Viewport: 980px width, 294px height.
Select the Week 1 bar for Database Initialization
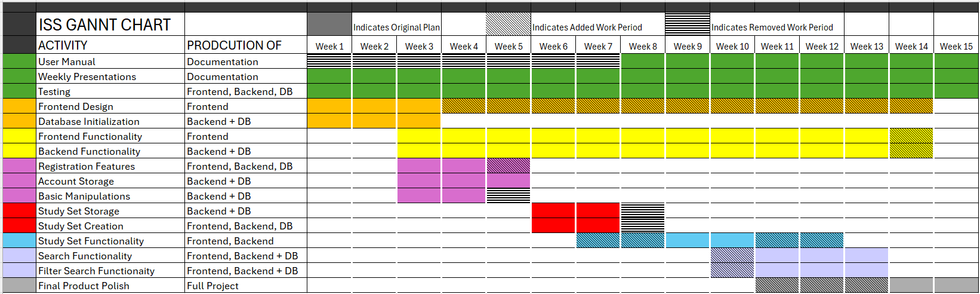pyautogui.click(x=329, y=121)
